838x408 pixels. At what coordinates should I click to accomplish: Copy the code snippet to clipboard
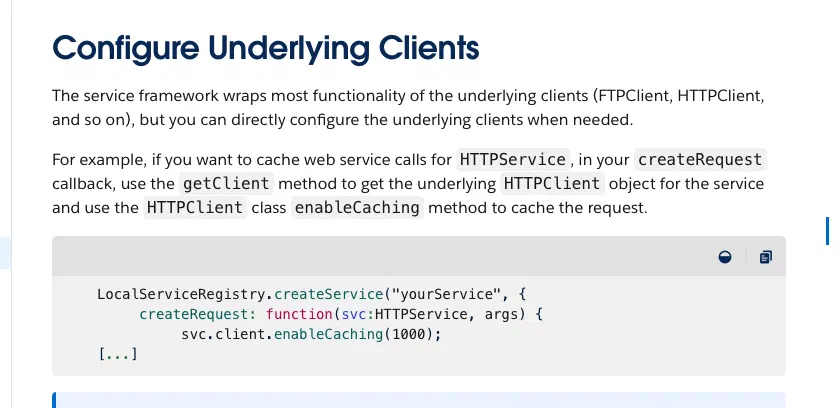(x=765, y=257)
